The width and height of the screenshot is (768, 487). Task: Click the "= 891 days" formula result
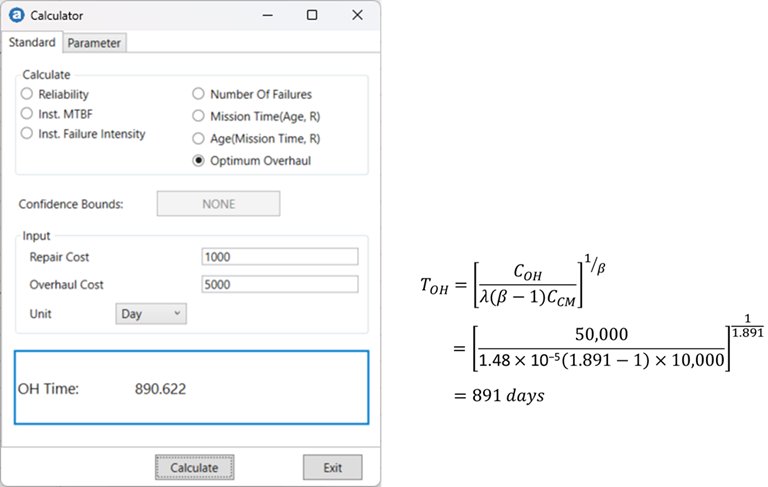(499, 395)
